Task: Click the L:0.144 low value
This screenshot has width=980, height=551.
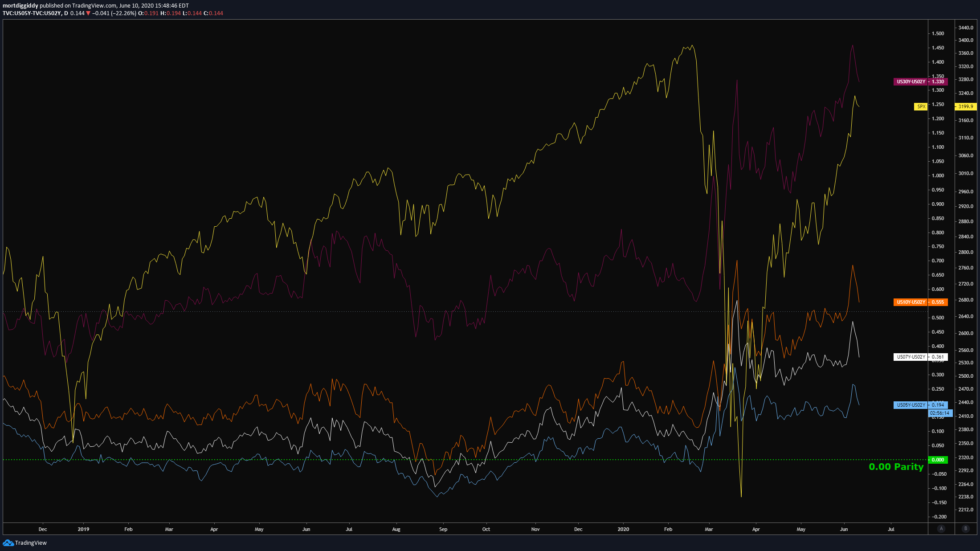Action: coord(192,13)
